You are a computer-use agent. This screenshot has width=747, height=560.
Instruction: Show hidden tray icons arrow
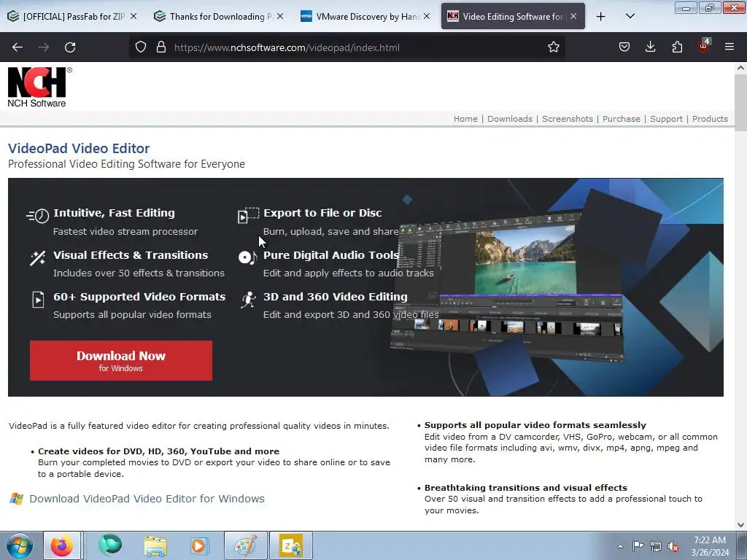tap(620, 546)
